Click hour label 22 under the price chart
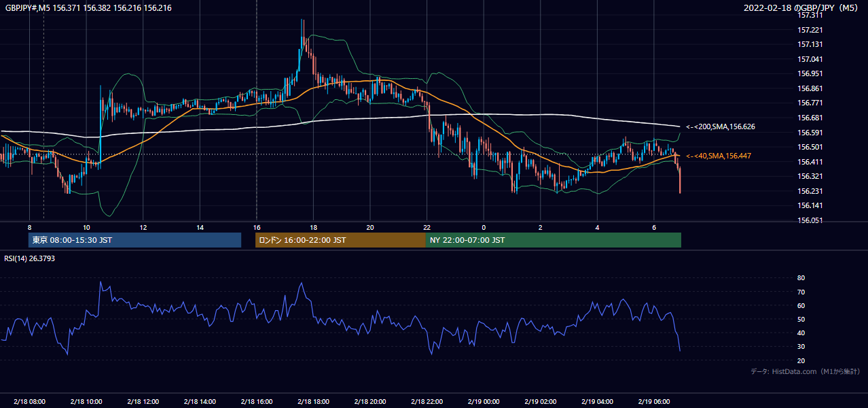 pos(427,227)
